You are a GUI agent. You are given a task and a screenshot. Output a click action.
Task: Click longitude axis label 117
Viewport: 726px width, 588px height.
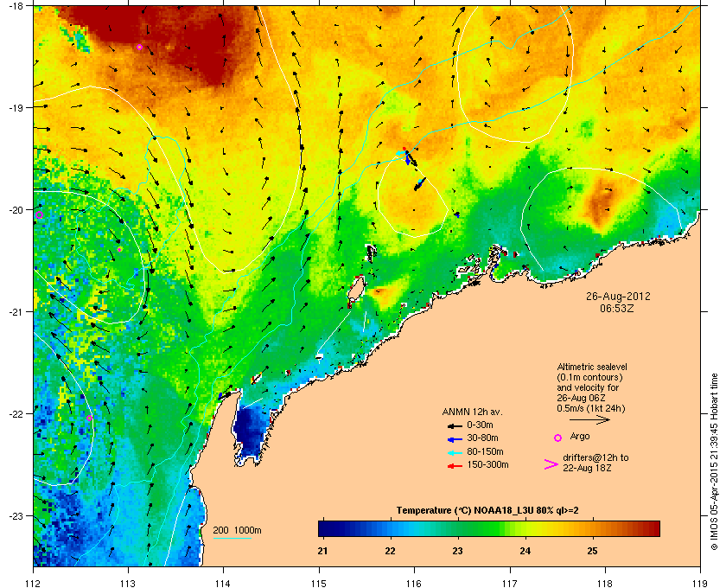510,583
